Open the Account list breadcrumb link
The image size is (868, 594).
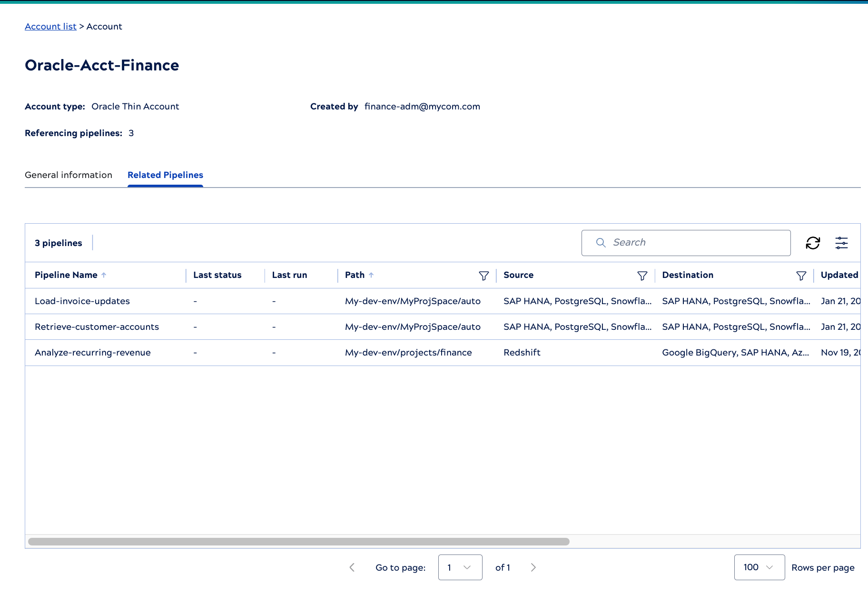click(x=50, y=26)
